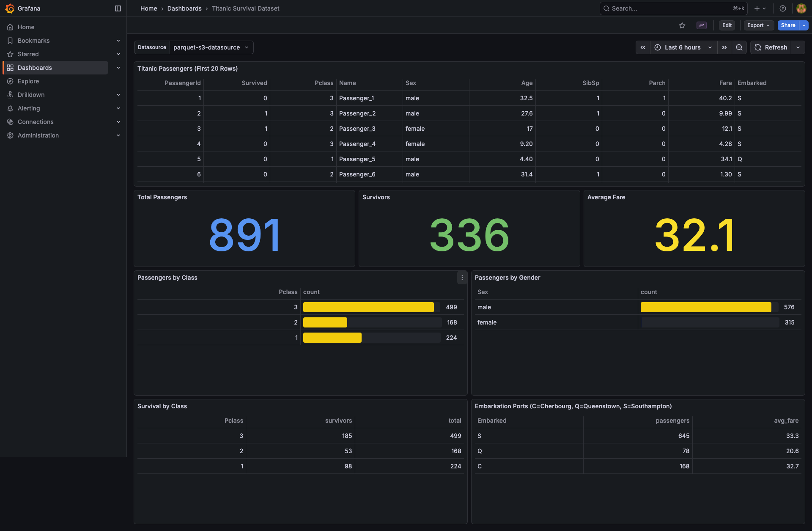Expand the Drilldown section chevron
Screen dimensions: 812x531
coord(118,95)
